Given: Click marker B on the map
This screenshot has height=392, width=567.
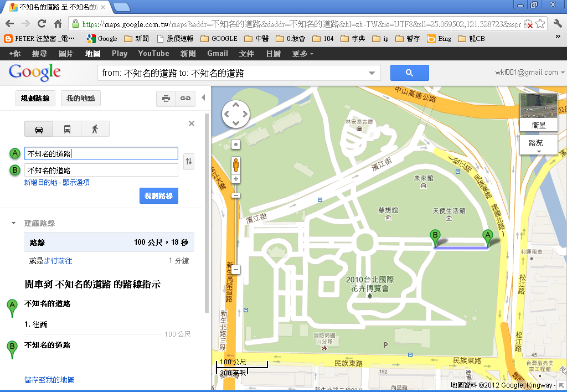Looking at the screenshot, I should (x=435, y=239).
